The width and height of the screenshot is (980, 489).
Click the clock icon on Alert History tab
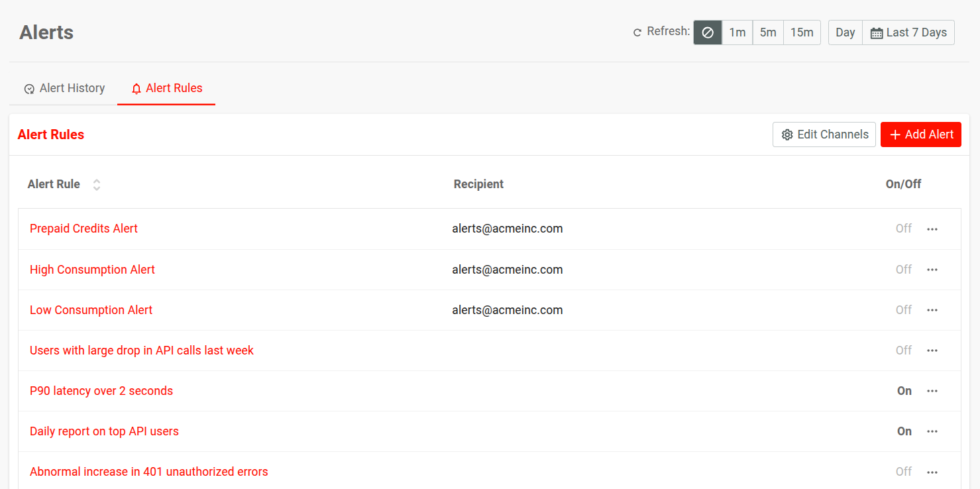click(29, 87)
